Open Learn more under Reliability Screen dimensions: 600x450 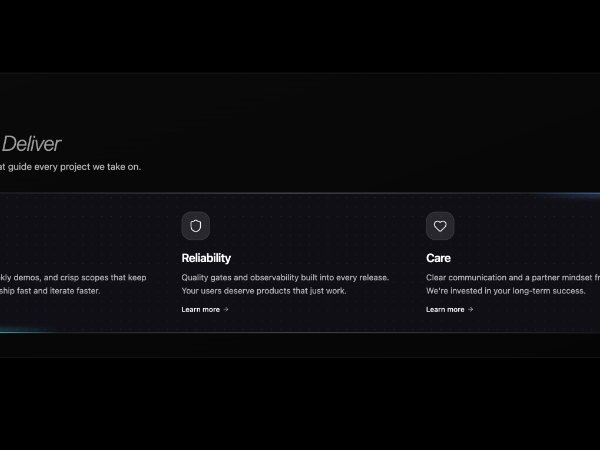[201, 310]
